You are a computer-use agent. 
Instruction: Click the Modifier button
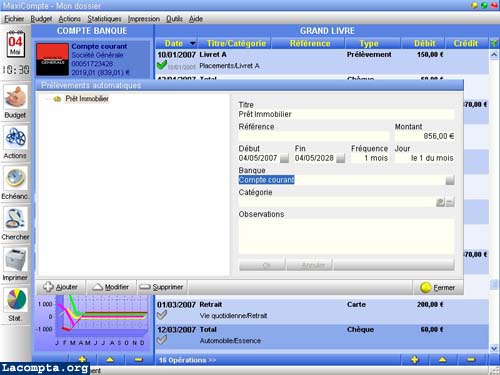(x=111, y=287)
